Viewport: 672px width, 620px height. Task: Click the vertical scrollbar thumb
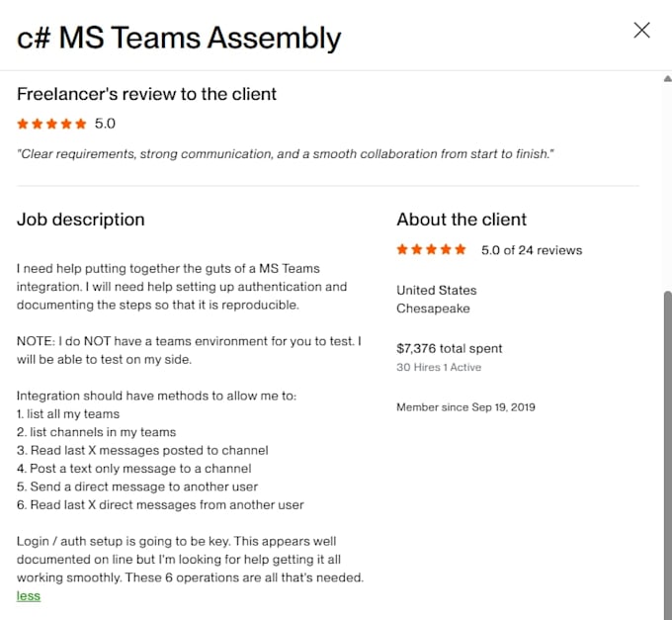tap(667, 455)
